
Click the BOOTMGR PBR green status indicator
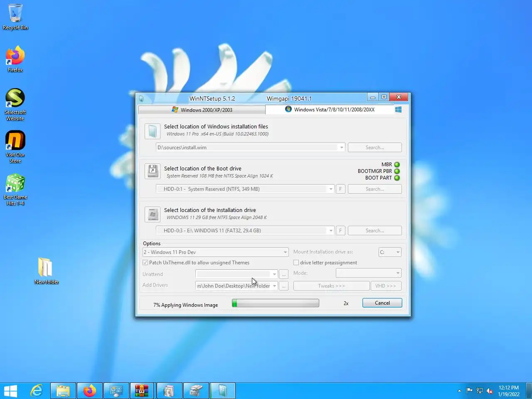(397, 171)
